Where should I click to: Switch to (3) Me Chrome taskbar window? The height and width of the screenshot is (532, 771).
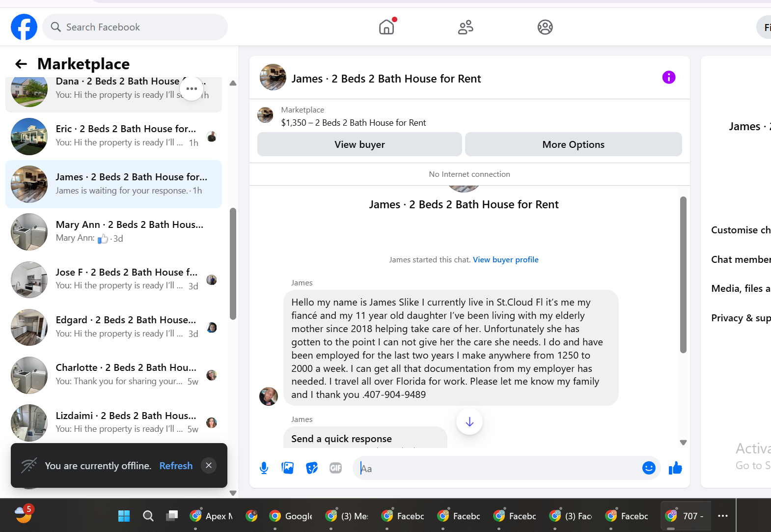pyautogui.click(x=347, y=516)
